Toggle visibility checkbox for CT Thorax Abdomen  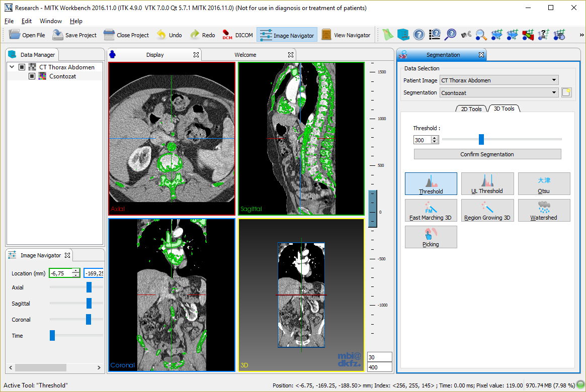[22, 67]
